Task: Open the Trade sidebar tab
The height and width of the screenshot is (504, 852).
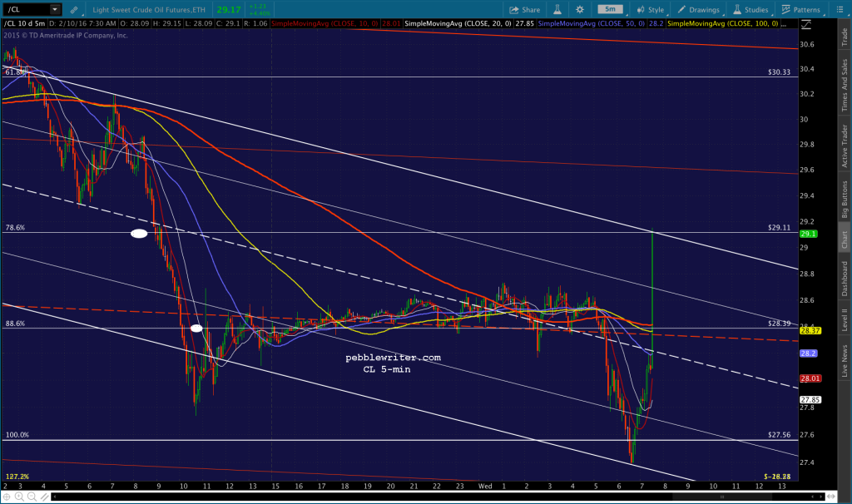Action: (845, 37)
